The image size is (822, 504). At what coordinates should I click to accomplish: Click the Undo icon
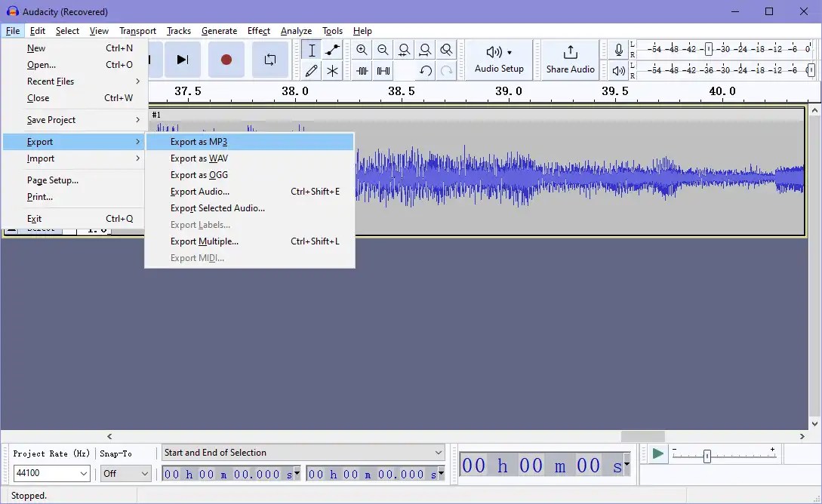[x=425, y=71]
